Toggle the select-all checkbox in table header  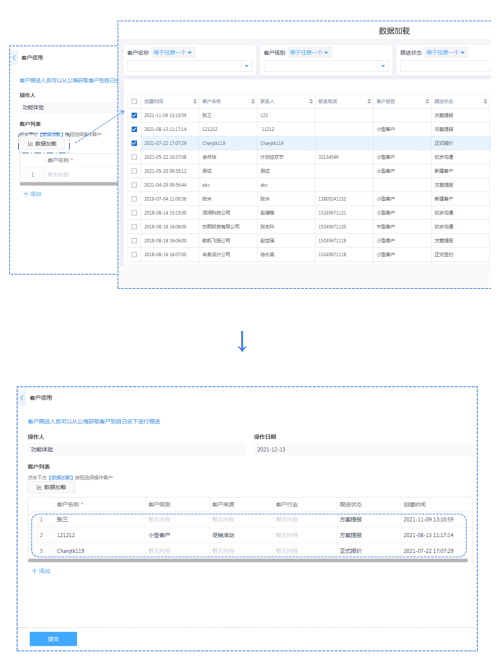click(x=134, y=101)
